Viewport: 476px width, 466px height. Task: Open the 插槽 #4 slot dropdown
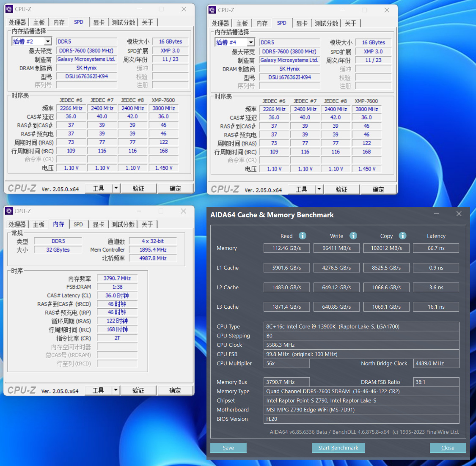point(251,42)
